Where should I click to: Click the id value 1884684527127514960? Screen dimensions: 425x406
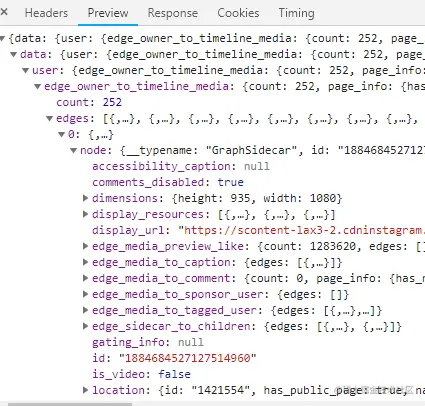tap(188, 358)
